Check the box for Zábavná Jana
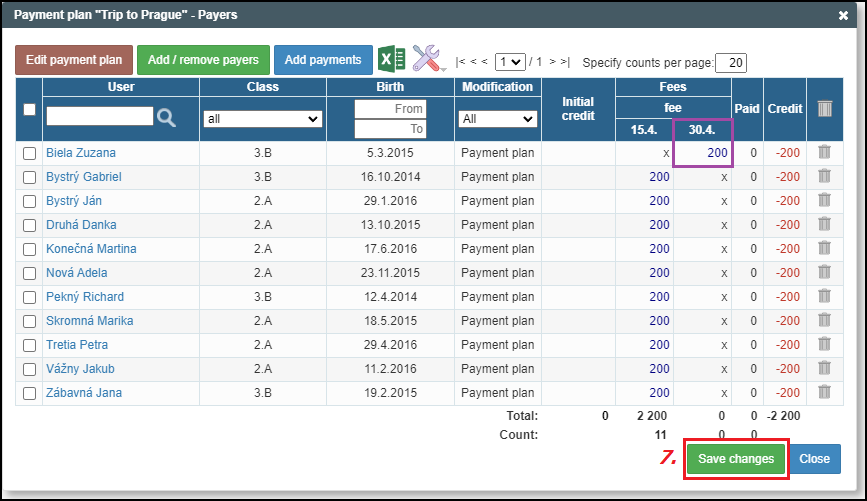This screenshot has width=867, height=501. pyautogui.click(x=29, y=393)
